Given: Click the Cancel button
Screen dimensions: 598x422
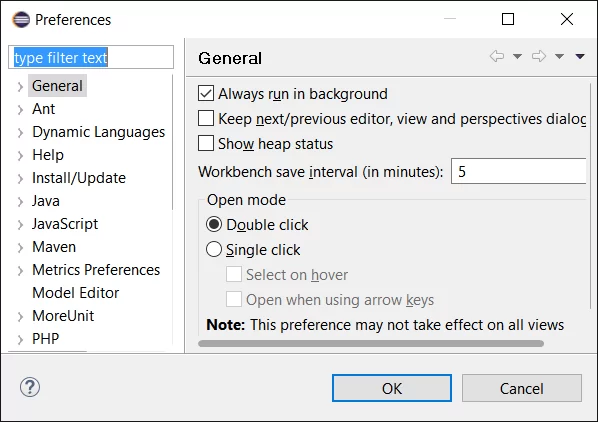Looking at the screenshot, I should tap(522, 388).
